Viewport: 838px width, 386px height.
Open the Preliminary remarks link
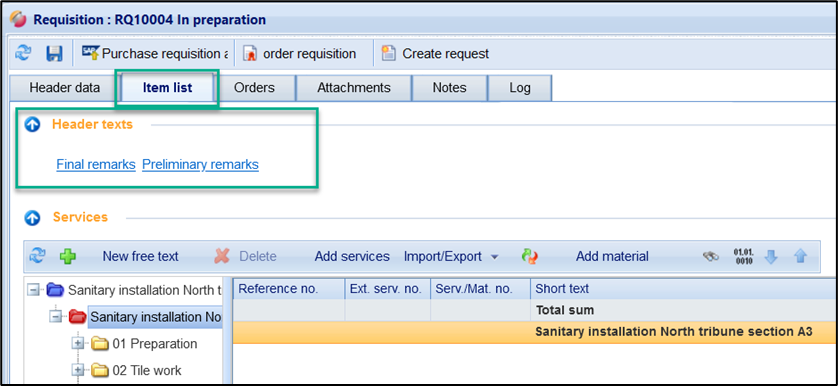pyautogui.click(x=200, y=164)
